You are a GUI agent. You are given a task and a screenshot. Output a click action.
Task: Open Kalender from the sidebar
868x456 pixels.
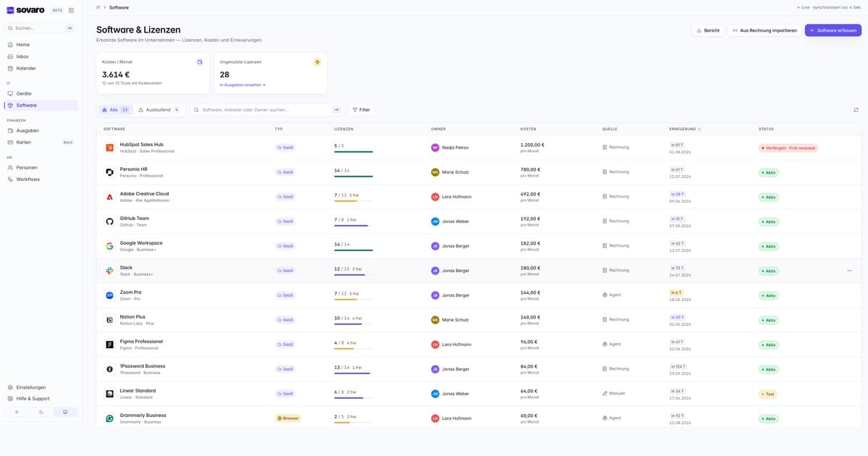(x=41, y=68)
